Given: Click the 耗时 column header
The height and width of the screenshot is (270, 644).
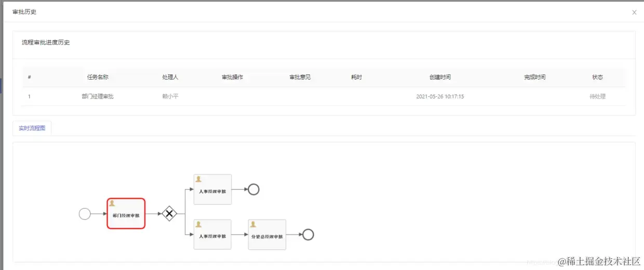Looking at the screenshot, I should pyautogui.click(x=356, y=77).
